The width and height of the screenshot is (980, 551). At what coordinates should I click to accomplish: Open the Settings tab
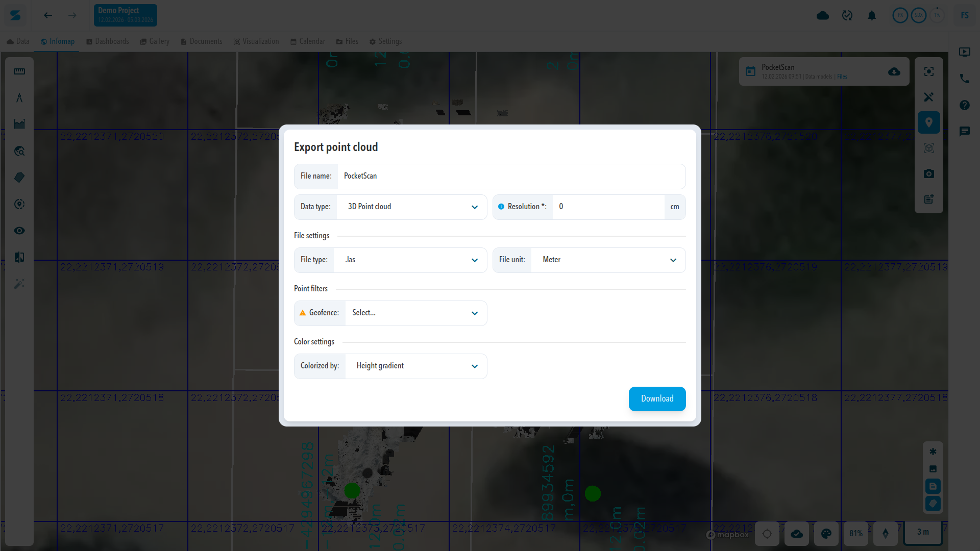[x=386, y=41]
